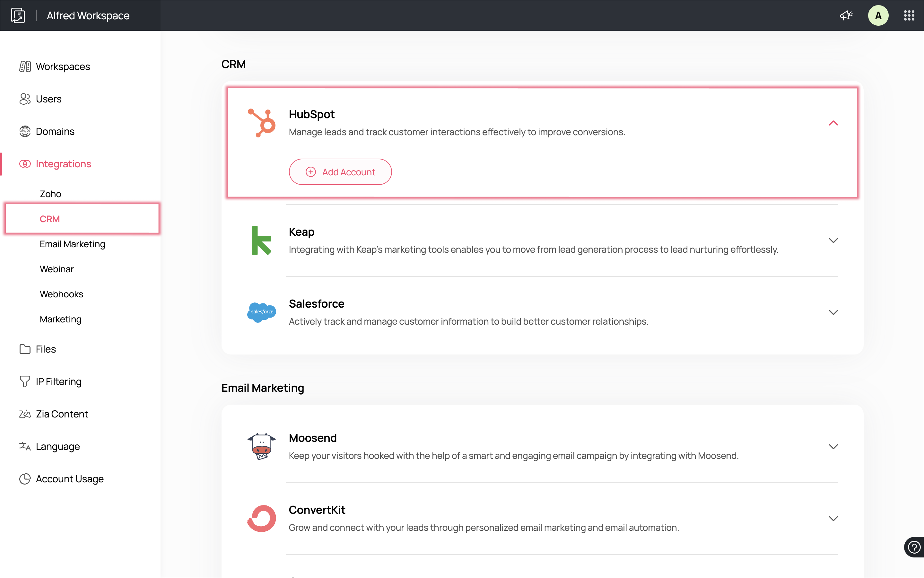Collapse the HubSpot integration section

[x=833, y=123]
